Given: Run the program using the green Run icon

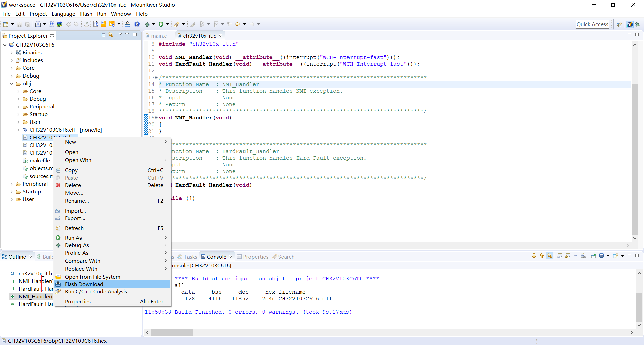Looking at the screenshot, I should [x=161, y=24].
